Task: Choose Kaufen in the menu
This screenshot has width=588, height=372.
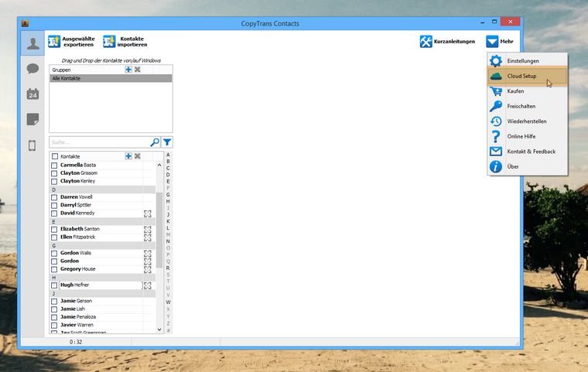Action: pos(527,91)
